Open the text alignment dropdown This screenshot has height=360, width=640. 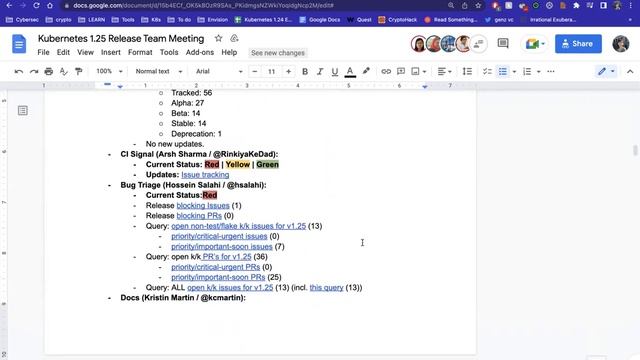coord(444,71)
